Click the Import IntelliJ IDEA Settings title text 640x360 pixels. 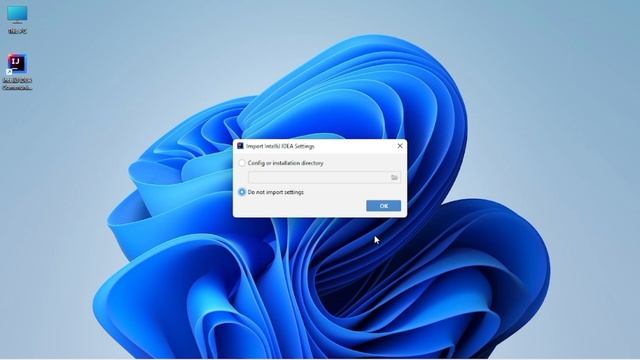tap(280, 146)
